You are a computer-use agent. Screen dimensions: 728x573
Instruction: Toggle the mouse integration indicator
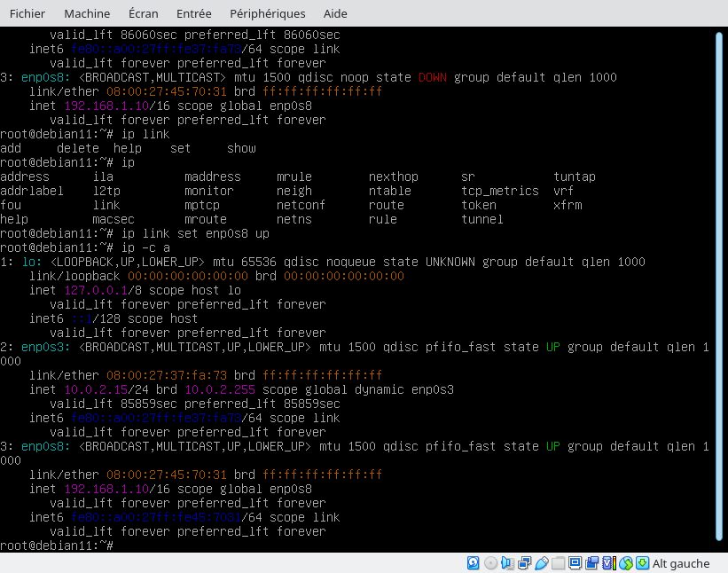[x=626, y=563]
